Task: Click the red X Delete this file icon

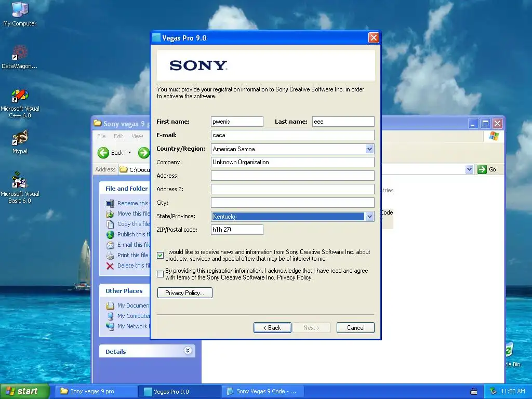Action: pos(110,265)
